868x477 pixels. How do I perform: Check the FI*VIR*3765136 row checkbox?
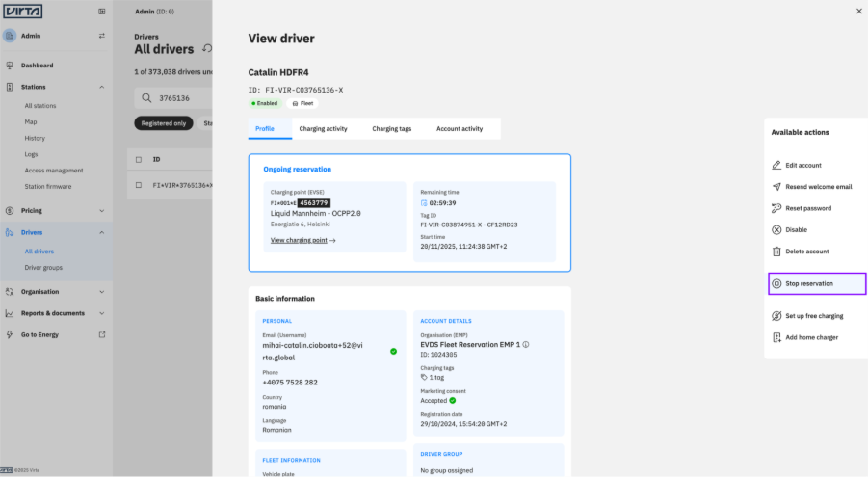[139, 185]
